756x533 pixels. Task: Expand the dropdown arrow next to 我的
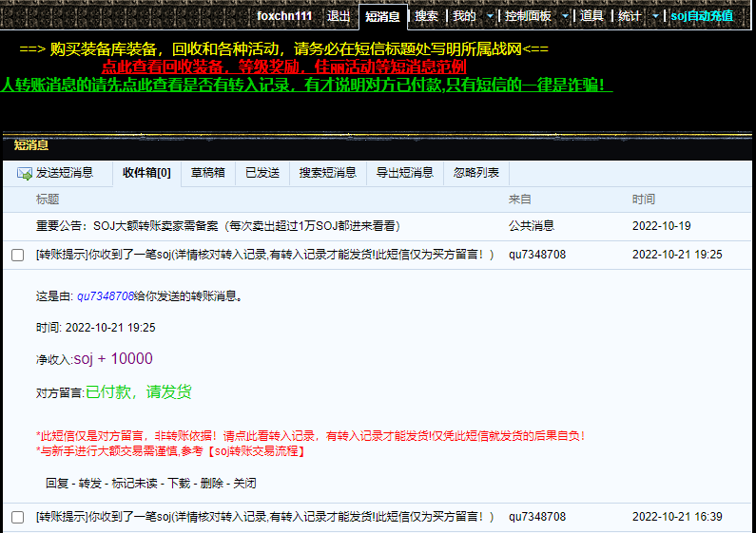pos(490,16)
